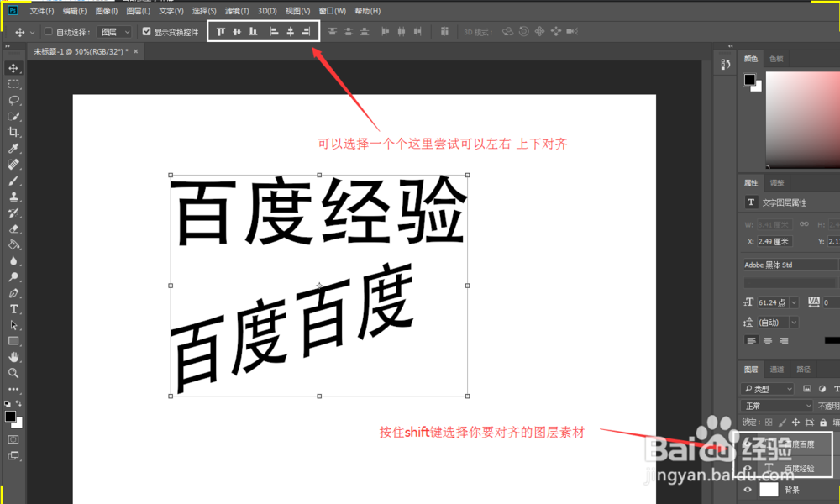Viewport: 840px width, 504px height.
Task: Open the 图像(I) menu
Action: 106,11
